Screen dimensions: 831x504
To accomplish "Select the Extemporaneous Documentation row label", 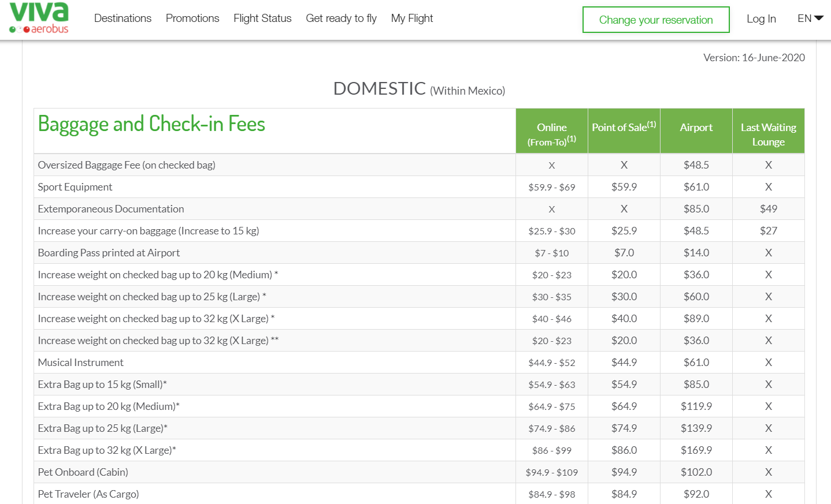I will [111, 209].
